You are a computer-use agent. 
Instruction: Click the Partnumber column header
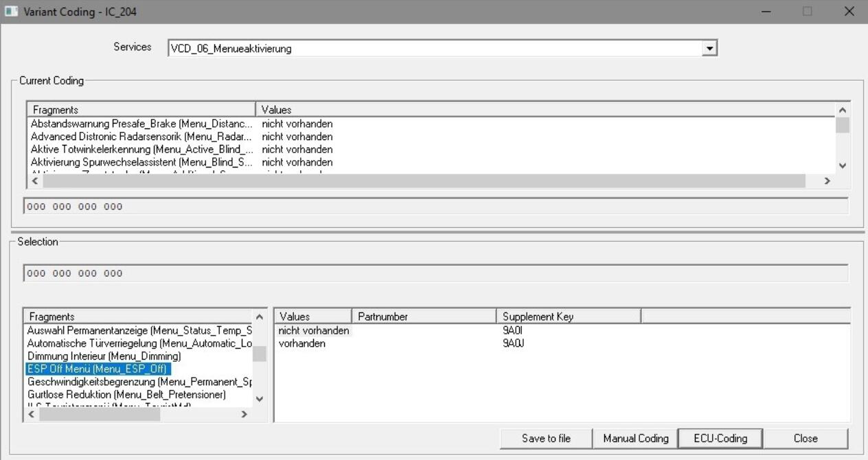[x=424, y=317]
